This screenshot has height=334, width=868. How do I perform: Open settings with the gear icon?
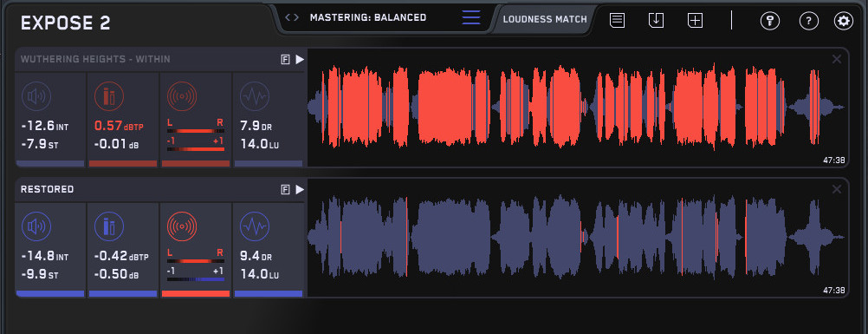[x=844, y=21]
